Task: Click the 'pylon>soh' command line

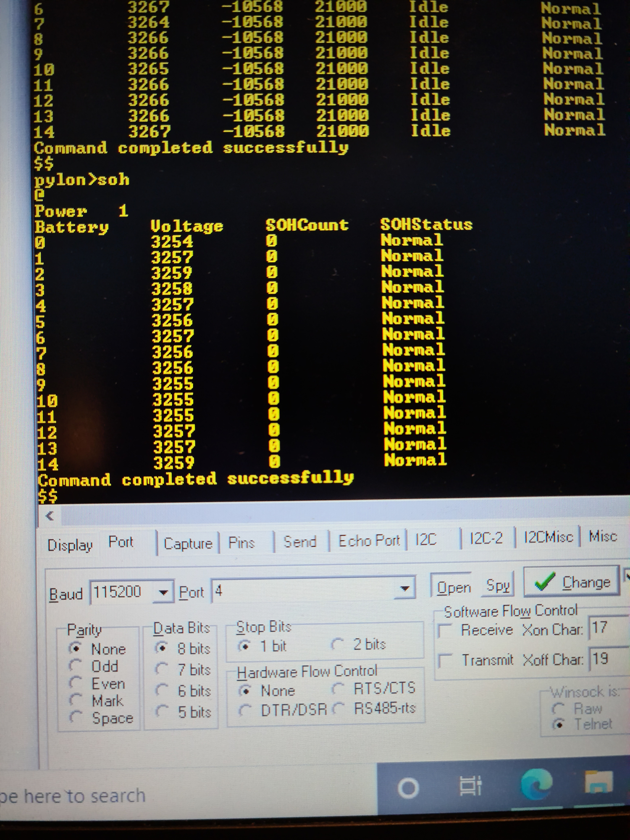Action: (x=81, y=180)
